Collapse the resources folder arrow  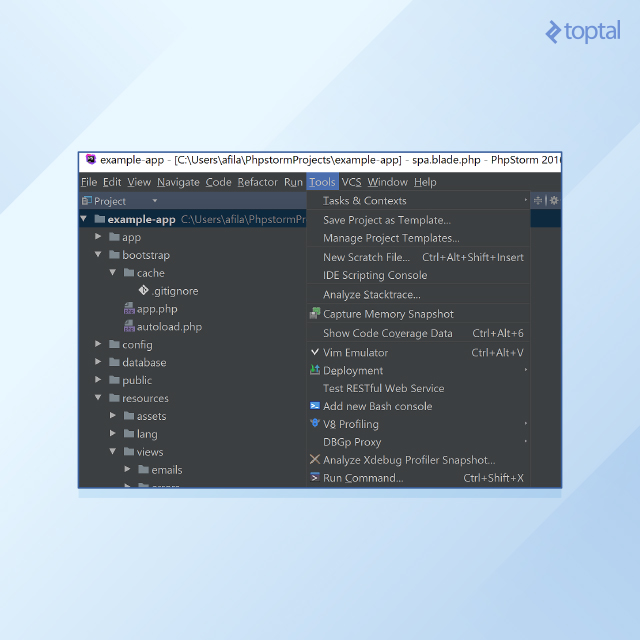pos(98,397)
